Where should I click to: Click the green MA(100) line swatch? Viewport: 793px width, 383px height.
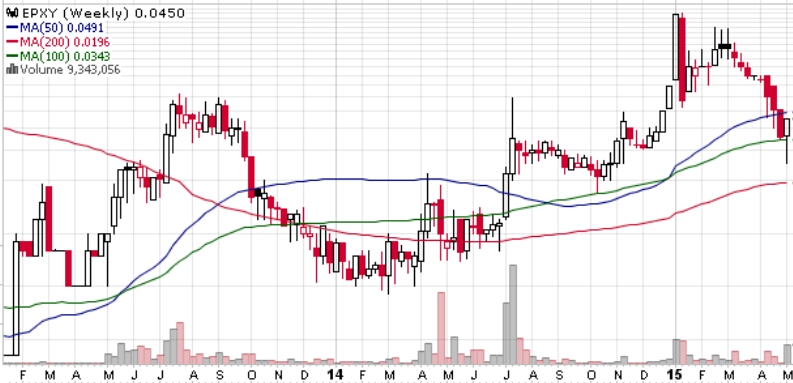click(12, 56)
